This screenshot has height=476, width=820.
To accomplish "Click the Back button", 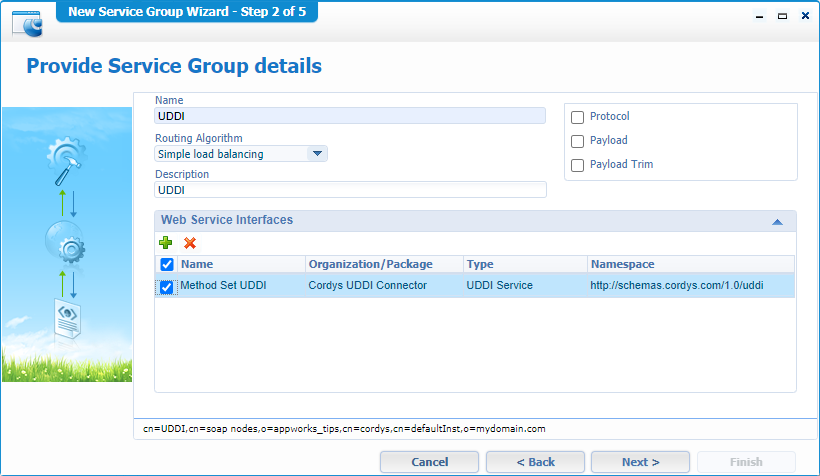I will click(535, 462).
